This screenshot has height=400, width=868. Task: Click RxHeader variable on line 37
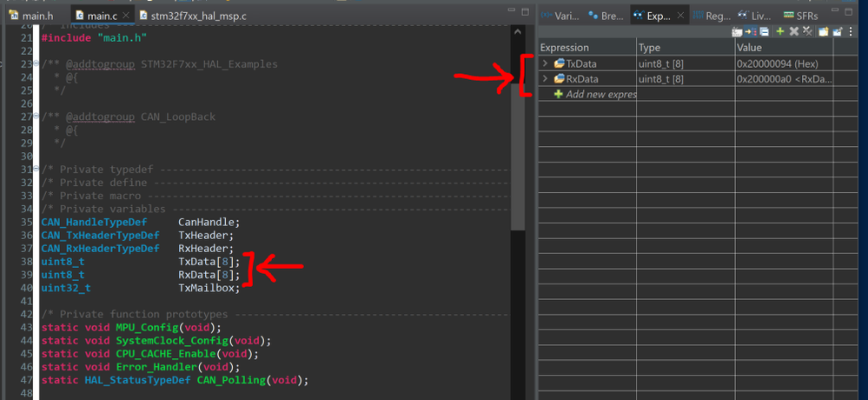(202, 248)
